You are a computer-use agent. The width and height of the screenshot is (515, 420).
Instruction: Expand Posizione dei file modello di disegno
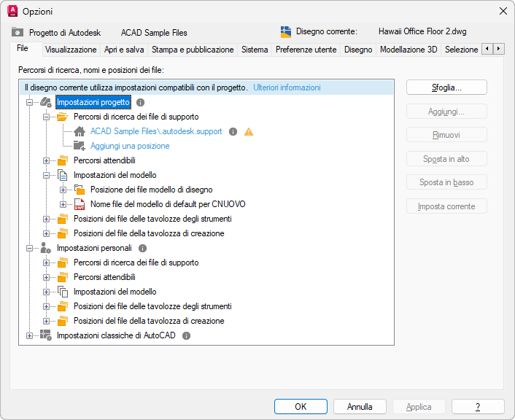point(63,190)
